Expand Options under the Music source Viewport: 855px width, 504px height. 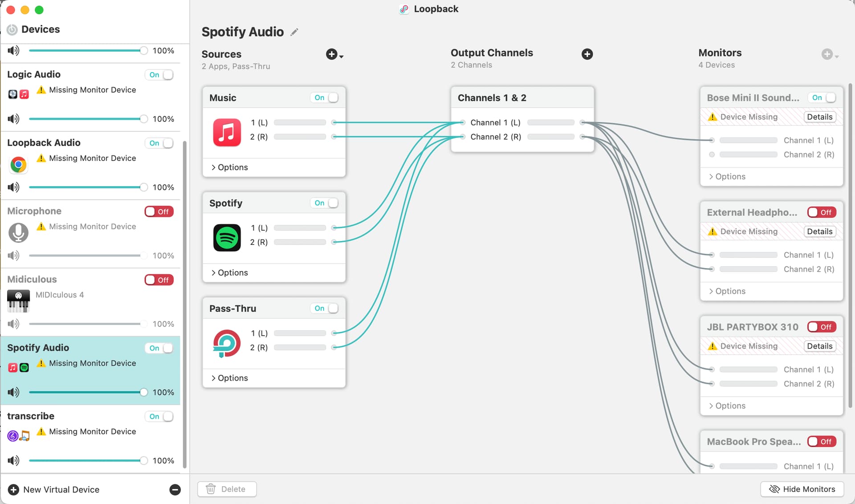pyautogui.click(x=230, y=167)
